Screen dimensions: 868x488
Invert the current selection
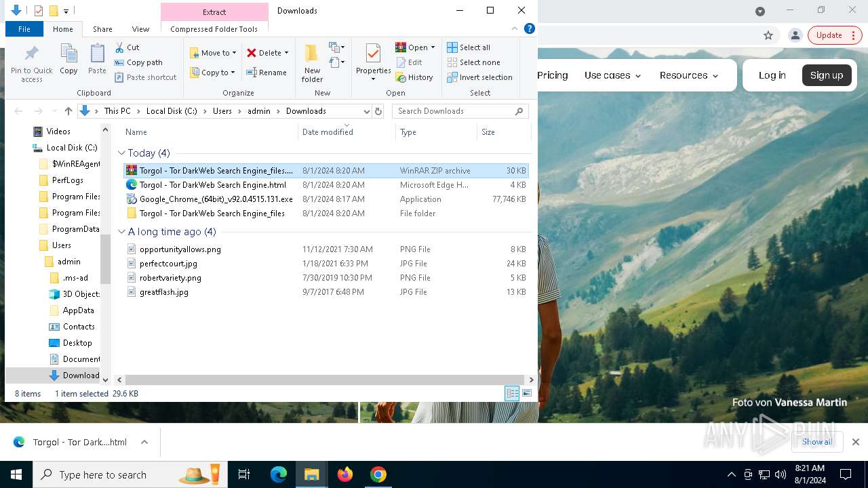479,77
